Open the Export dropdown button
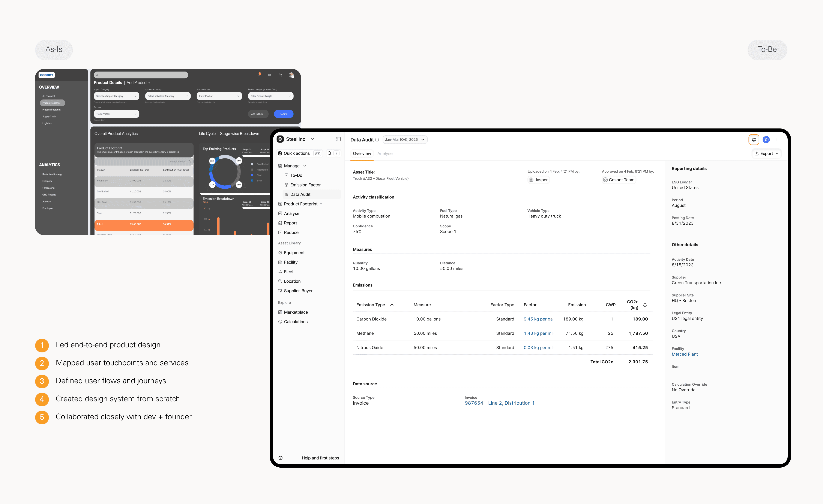The image size is (823, 504). tap(766, 154)
